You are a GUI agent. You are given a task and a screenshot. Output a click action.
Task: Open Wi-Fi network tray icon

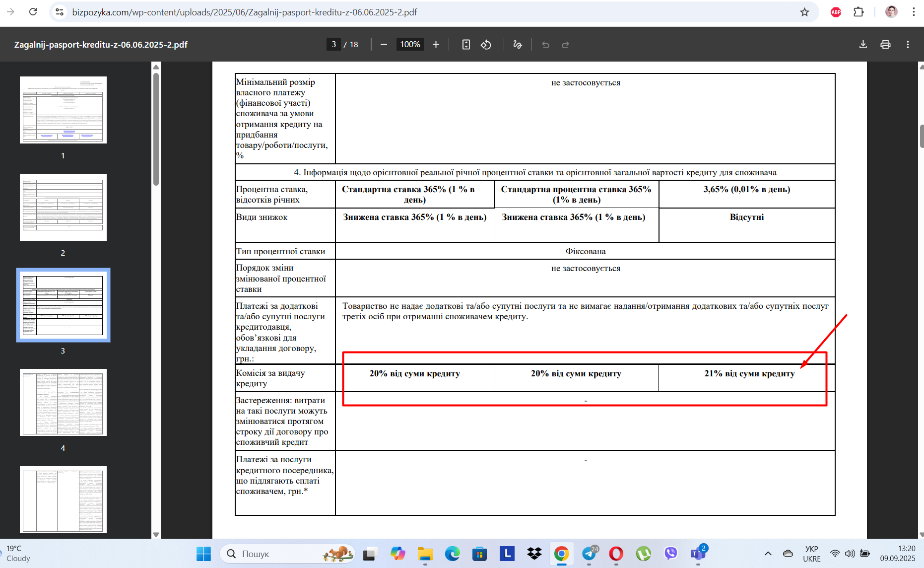[x=835, y=554]
